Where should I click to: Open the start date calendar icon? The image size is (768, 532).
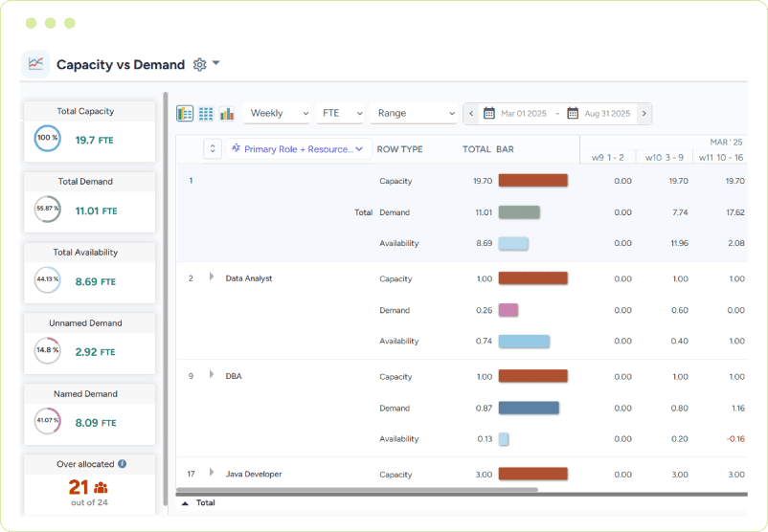click(488, 113)
